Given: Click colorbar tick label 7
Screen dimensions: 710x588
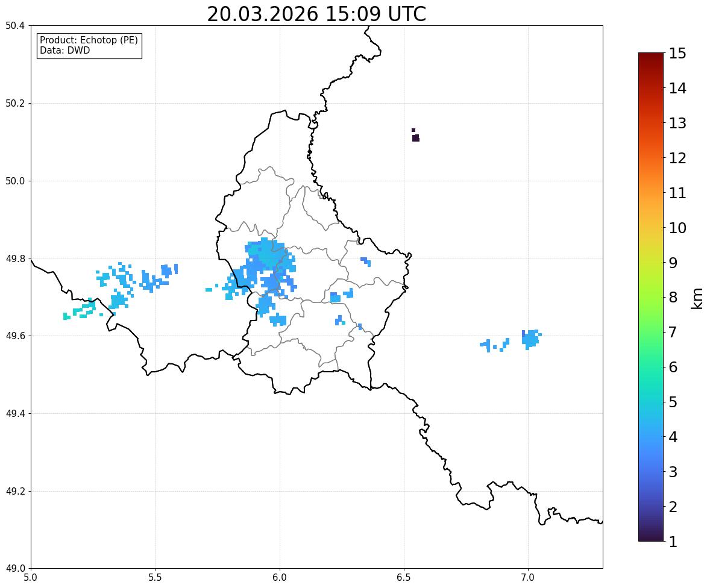Looking at the screenshot, I should click(673, 332).
